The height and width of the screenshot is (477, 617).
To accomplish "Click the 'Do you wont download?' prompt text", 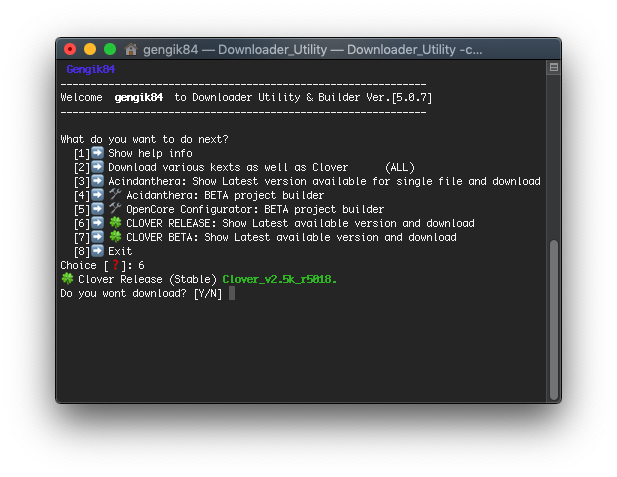I will coord(123,293).
